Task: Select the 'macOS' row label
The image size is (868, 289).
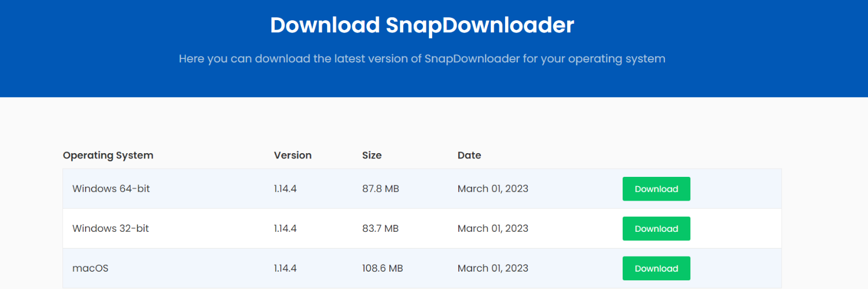Action: click(90, 268)
